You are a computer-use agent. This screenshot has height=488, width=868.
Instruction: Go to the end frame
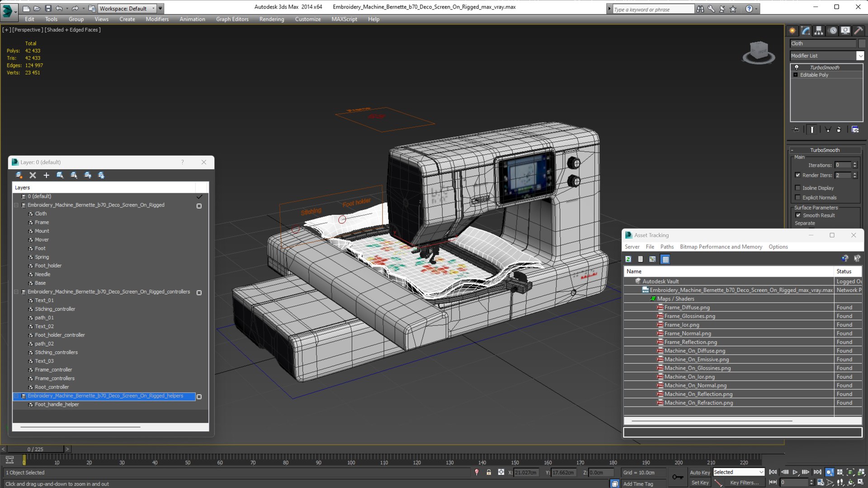tap(817, 472)
